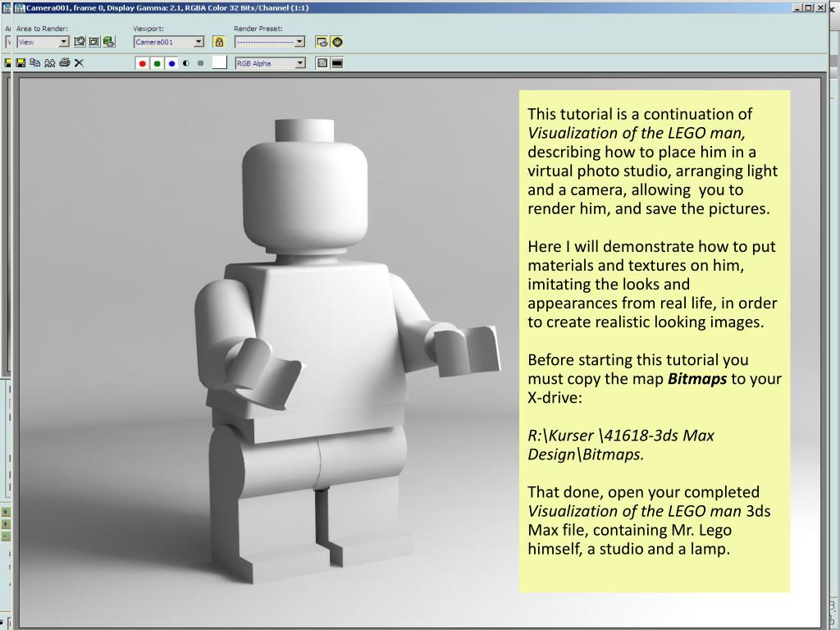Toggle the UI display button
Screen dimensions: 840x630
coord(337,63)
